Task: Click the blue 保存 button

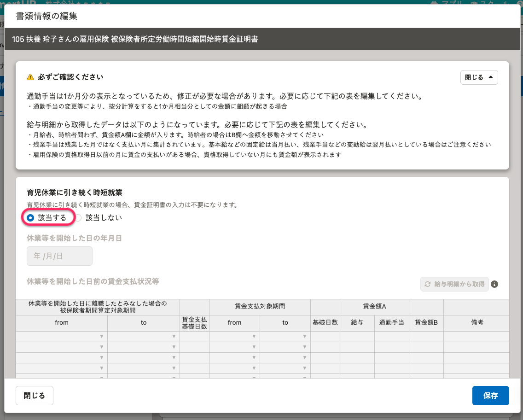Action: click(490, 396)
